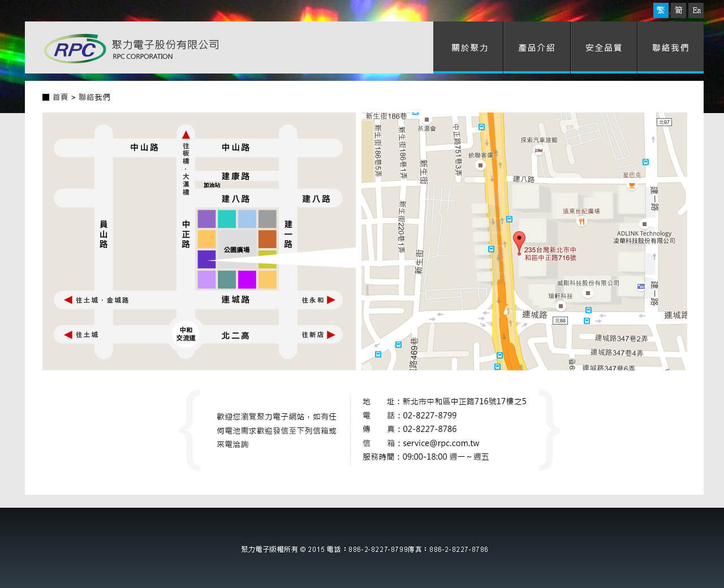The height and width of the screenshot is (588, 724).
Task: Click the 瑞軒科技 marker on the map
Action: point(561,306)
